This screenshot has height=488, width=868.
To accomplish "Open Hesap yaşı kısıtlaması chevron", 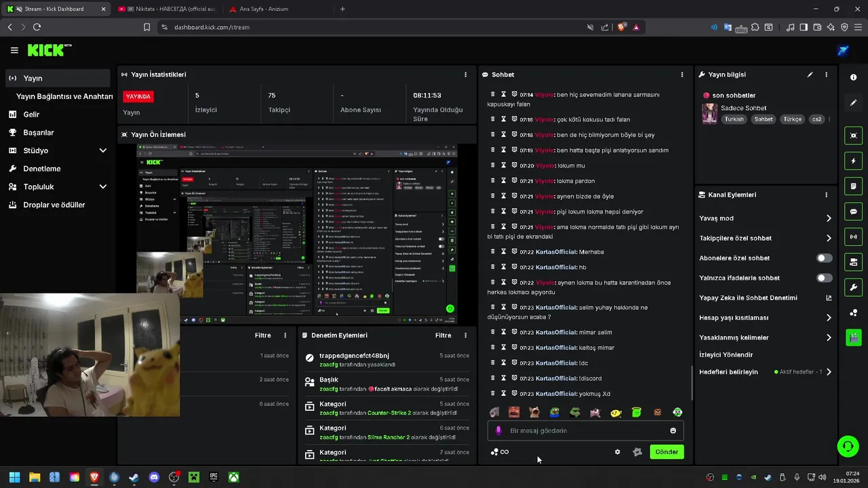I will 829,318.
